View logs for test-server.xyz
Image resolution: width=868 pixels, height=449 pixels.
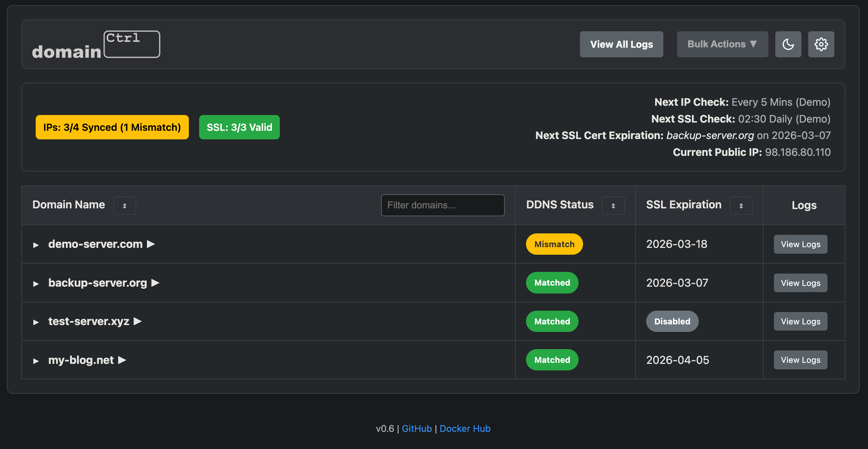[800, 321]
